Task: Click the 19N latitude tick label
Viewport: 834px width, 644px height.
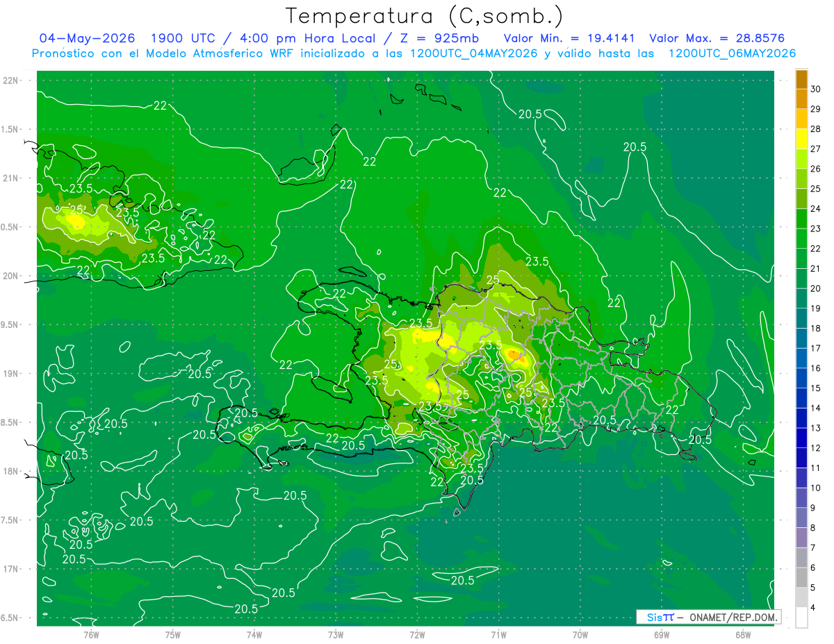Action: [11, 374]
